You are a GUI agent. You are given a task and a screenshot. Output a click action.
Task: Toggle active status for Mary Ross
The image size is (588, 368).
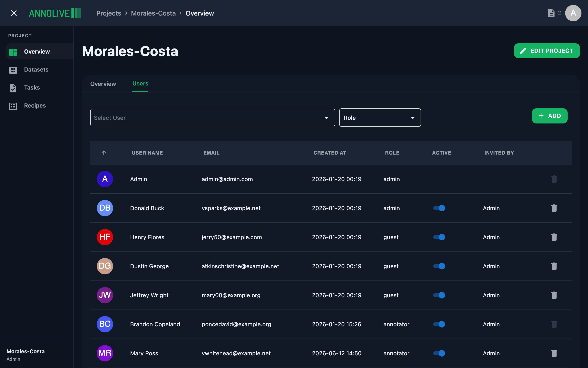(x=439, y=353)
